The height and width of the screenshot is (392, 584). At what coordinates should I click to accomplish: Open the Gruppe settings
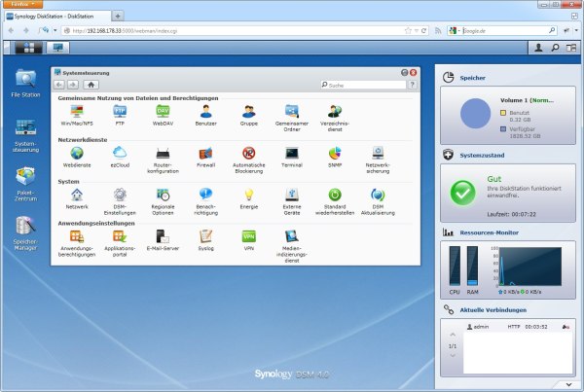tap(249, 115)
